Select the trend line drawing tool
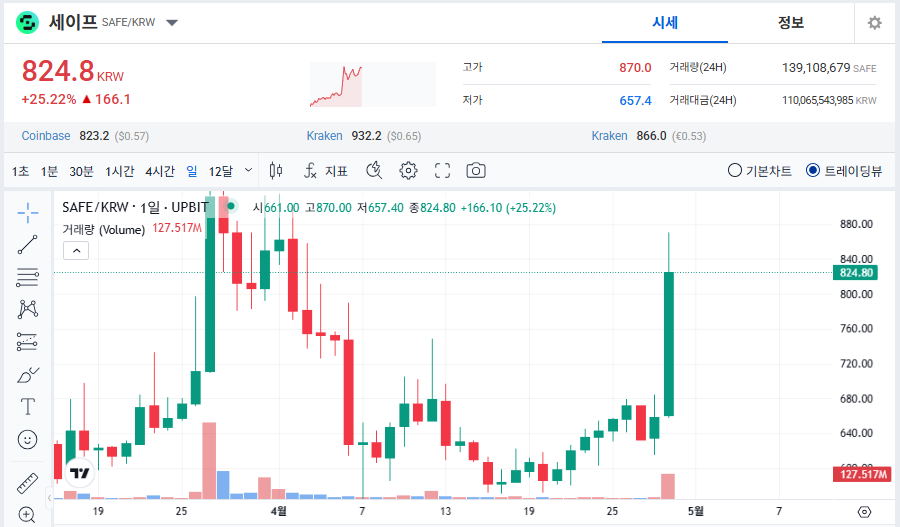This screenshot has width=900, height=527. [28, 245]
